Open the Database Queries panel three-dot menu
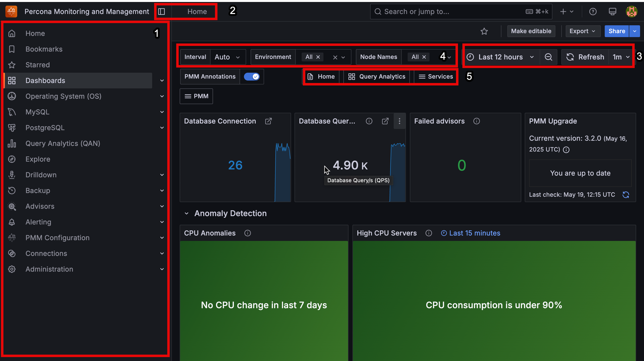644x361 pixels. pyautogui.click(x=399, y=121)
